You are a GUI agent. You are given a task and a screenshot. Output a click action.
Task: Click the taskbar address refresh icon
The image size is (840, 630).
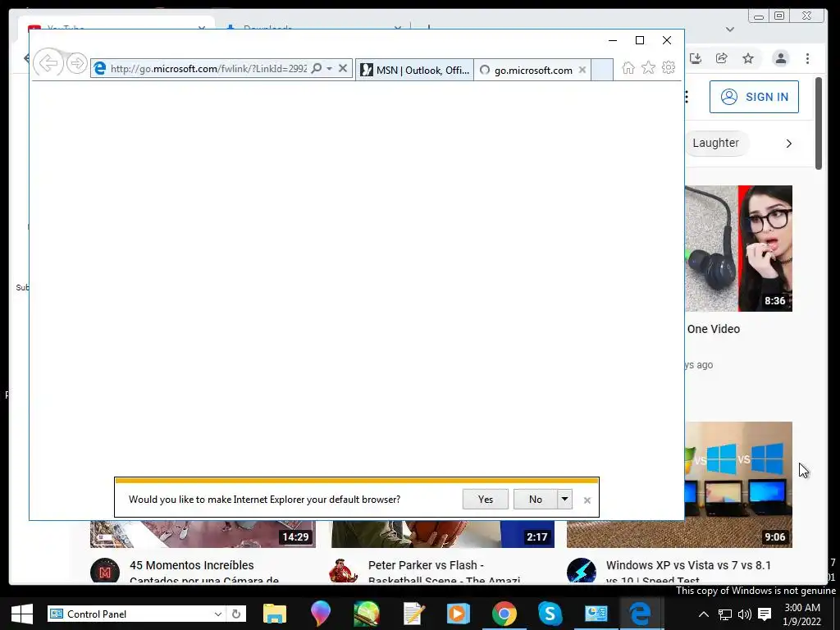tap(236, 614)
